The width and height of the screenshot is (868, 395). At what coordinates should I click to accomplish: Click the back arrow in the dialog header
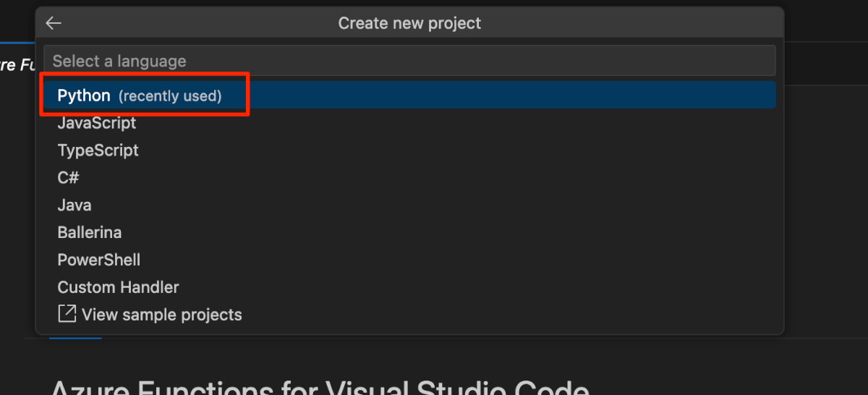click(54, 23)
